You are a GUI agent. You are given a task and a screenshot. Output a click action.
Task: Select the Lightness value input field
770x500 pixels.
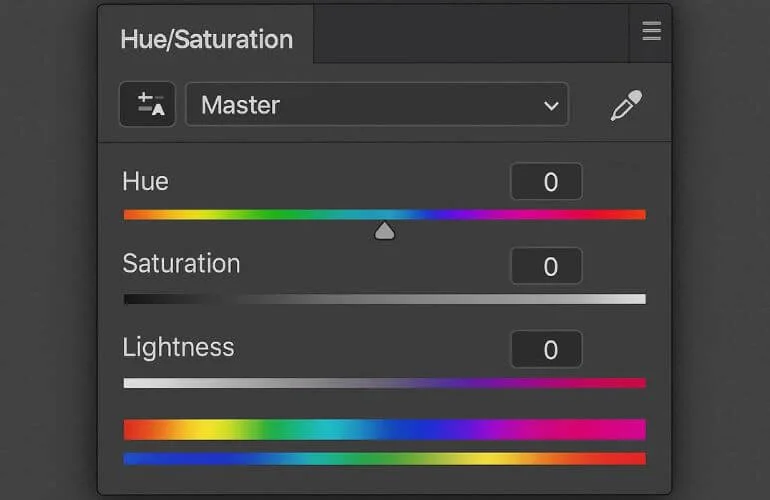click(x=546, y=349)
